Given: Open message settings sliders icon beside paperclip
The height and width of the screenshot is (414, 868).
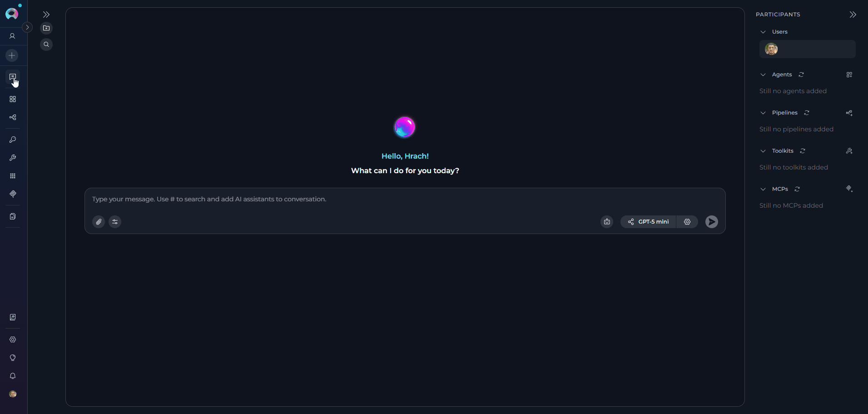Looking at the screenshot, I should click(x=114, y=222).
